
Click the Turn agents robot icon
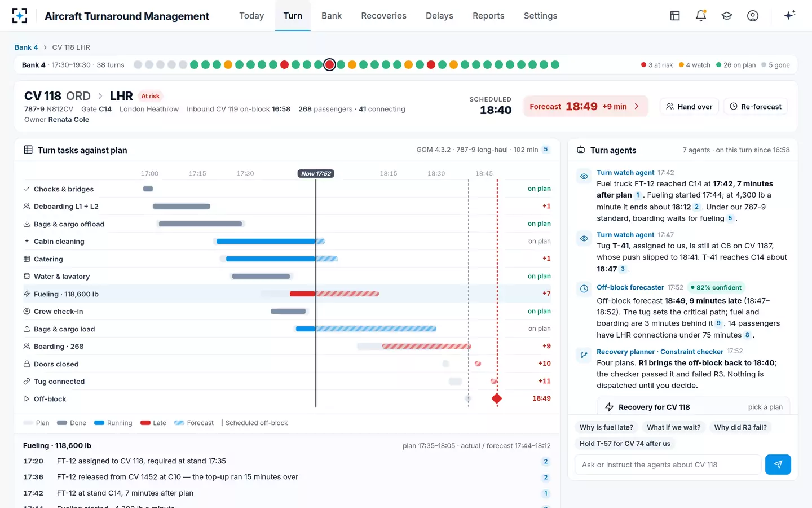click(x=581, y=150)
